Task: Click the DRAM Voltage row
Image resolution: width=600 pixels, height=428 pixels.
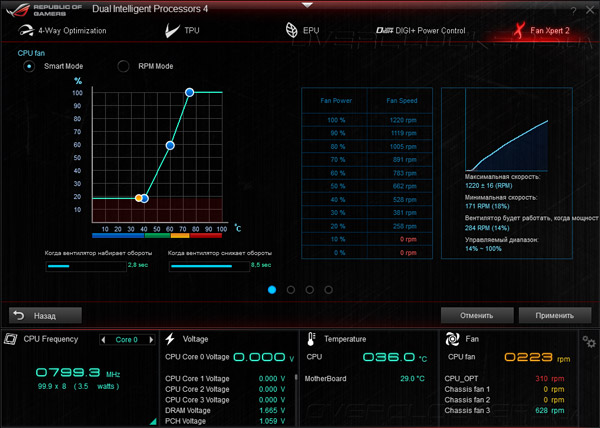Action: (x=225, y=410)
